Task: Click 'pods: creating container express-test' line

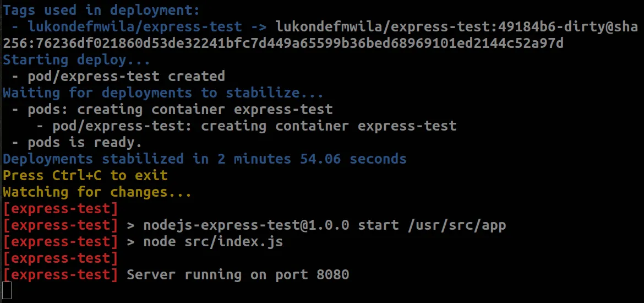Action: [x=180, y=109]
